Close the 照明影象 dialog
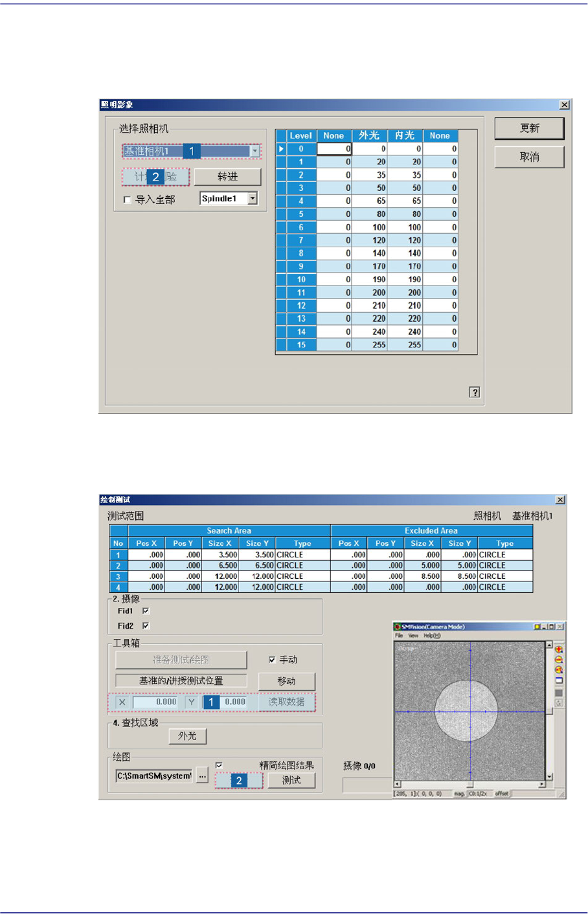Screen dimensions: 588x920 (565, 104)
